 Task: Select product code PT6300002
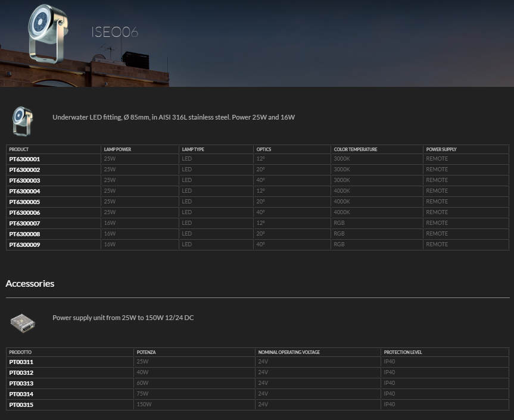click(24, 170)
